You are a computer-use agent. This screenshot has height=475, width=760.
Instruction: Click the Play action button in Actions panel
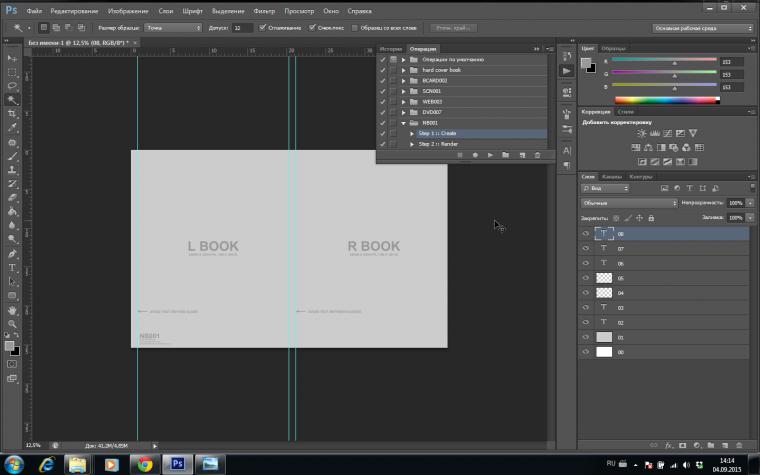(490, 155)
